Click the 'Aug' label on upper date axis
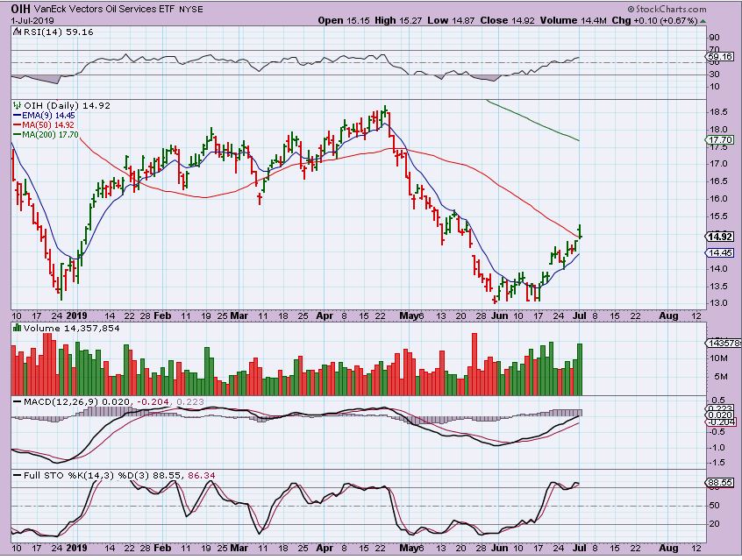 pyautogui.click(x=668, y=315)
